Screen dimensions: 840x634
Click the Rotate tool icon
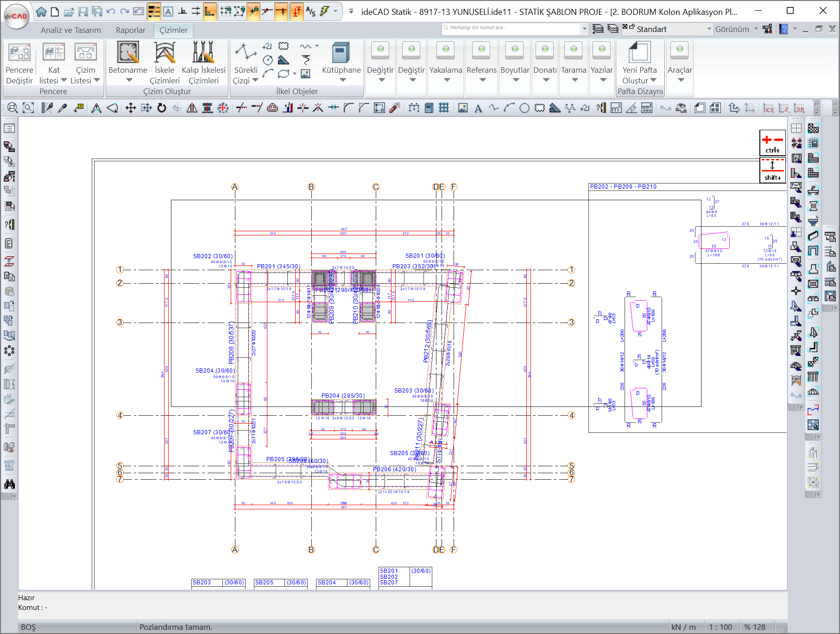tap(162, 108)
